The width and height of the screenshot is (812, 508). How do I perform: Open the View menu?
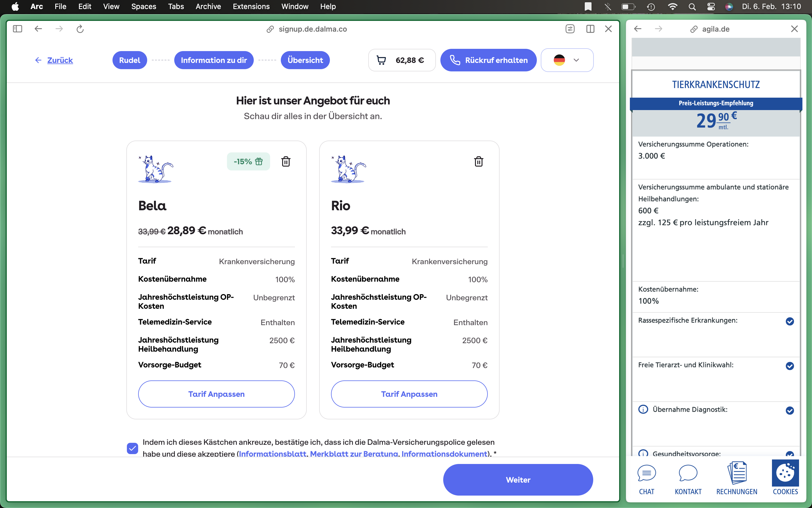[111, 6]
